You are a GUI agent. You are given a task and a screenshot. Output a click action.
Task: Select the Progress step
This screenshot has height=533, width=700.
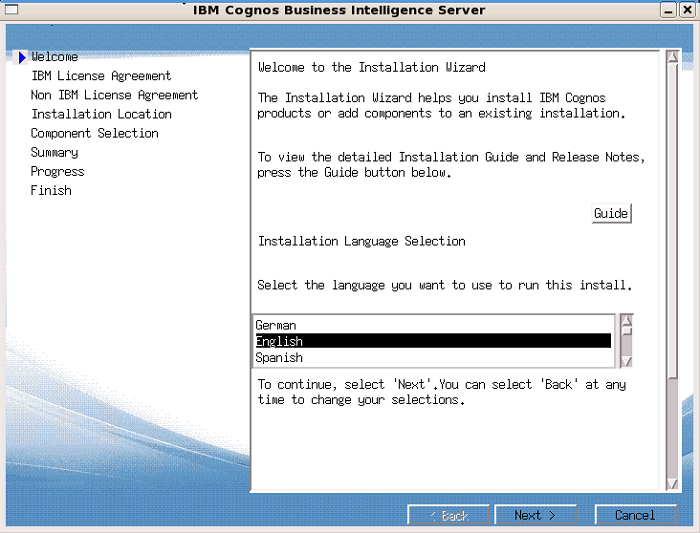[58, 172]
